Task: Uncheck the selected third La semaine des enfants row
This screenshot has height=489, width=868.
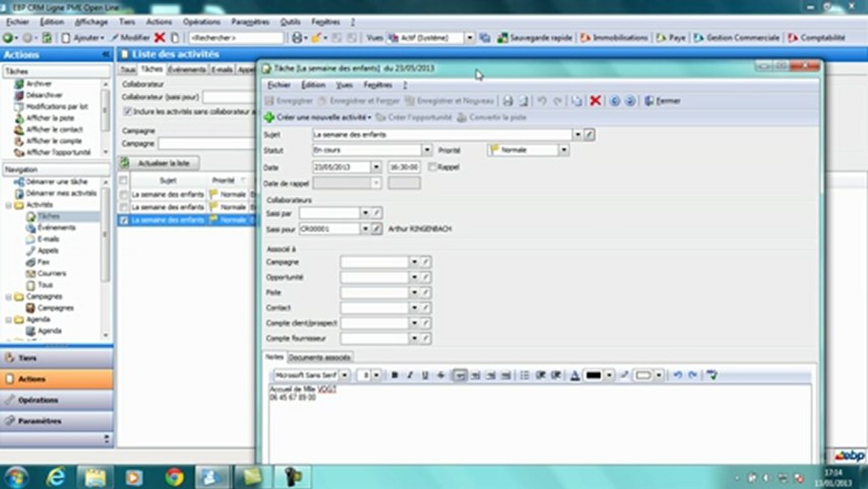Action: tap(124, 220)
